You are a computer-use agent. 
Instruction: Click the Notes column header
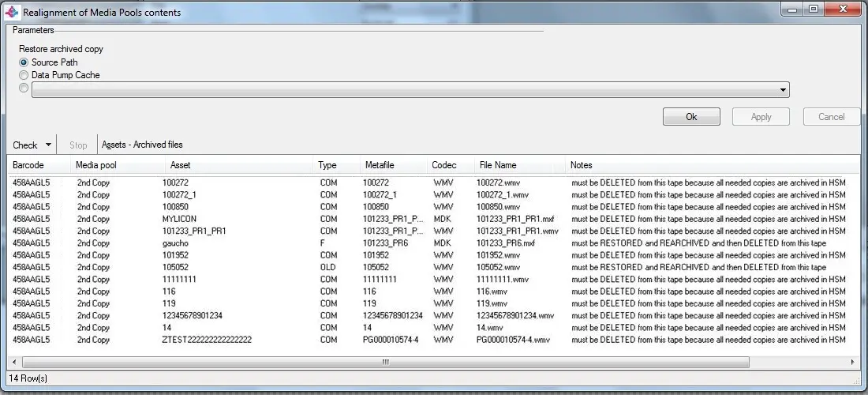click(581, 165)
